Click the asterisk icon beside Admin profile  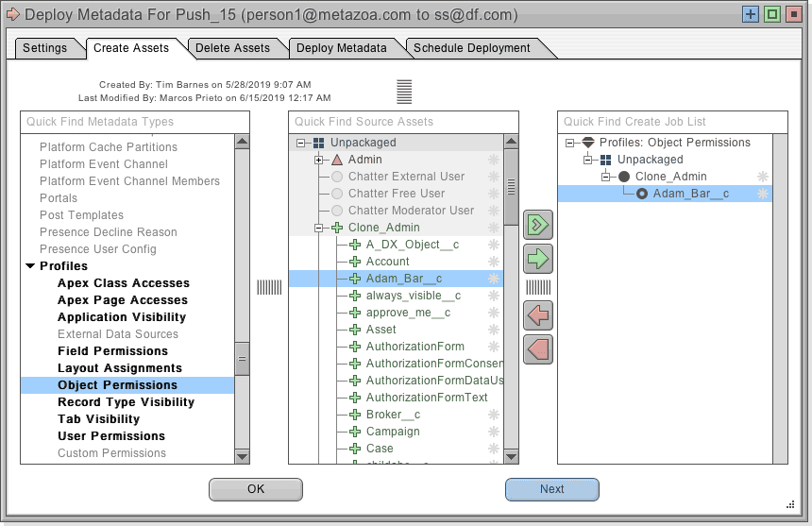[494, 160]
